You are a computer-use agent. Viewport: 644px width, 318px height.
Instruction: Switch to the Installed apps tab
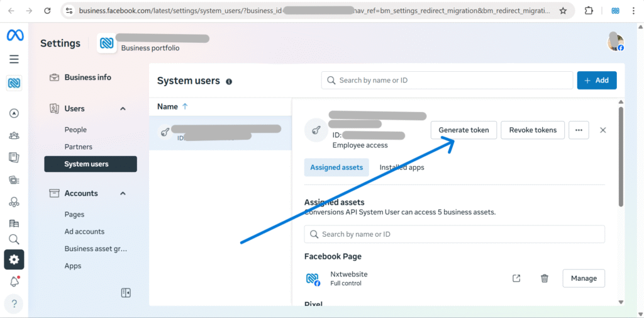[401, 168]
